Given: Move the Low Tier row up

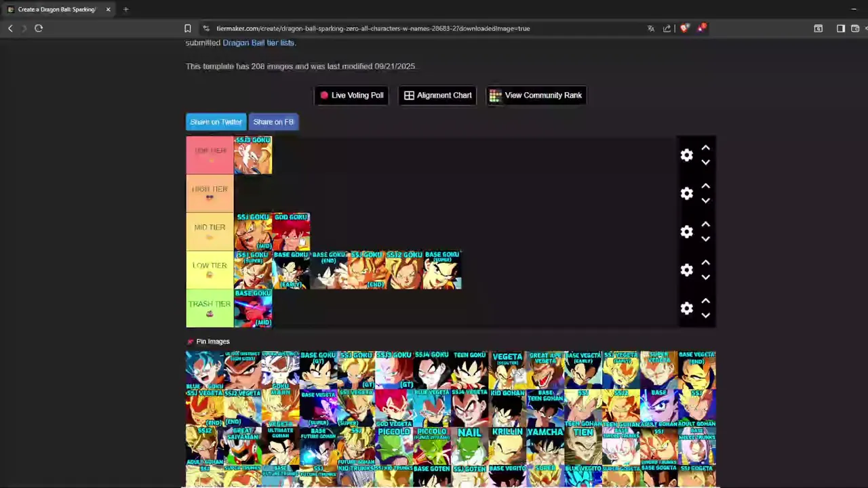Looking at the screenshot, I should pyautogui.click(x=706, y=262).
